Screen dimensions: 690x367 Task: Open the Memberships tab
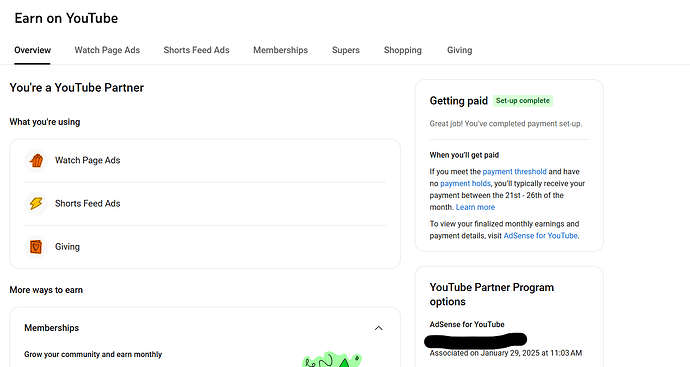[280, 50]
